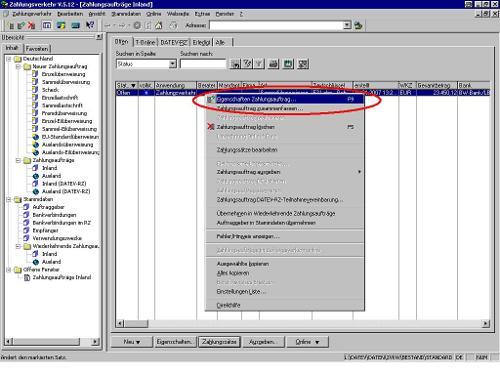Viewport: 500px width, 375px height.
Task: Click the go icon right of Adresse field
Action: click(358, 25)
